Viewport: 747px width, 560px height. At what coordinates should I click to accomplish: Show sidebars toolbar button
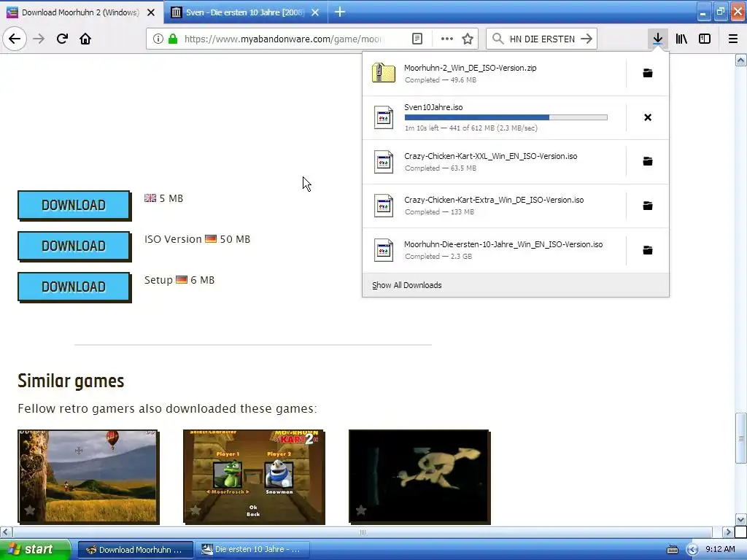click(x=705, y=39)
